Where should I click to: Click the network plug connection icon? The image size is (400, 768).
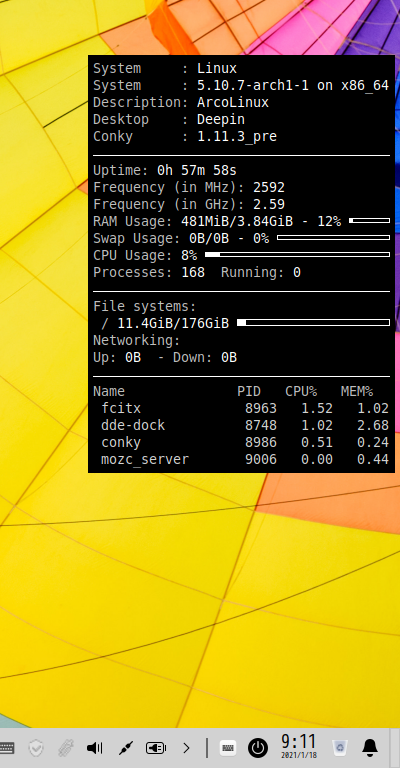[x=126, y=748]
